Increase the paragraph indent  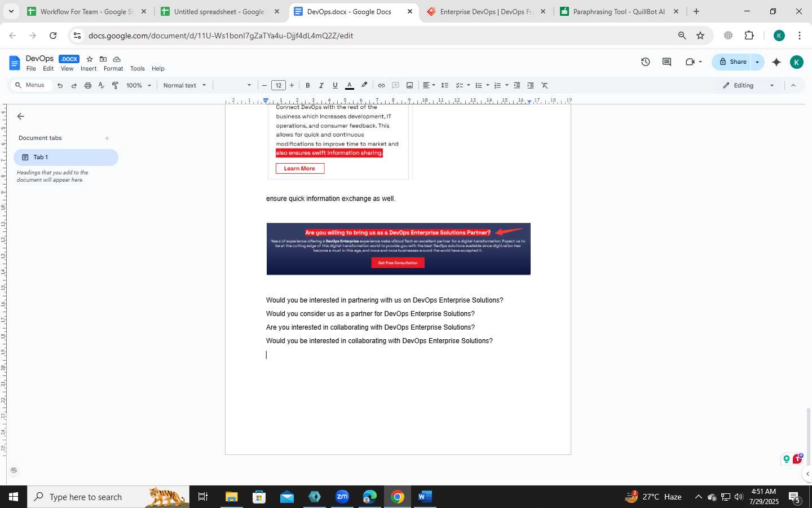pos(531,85)
